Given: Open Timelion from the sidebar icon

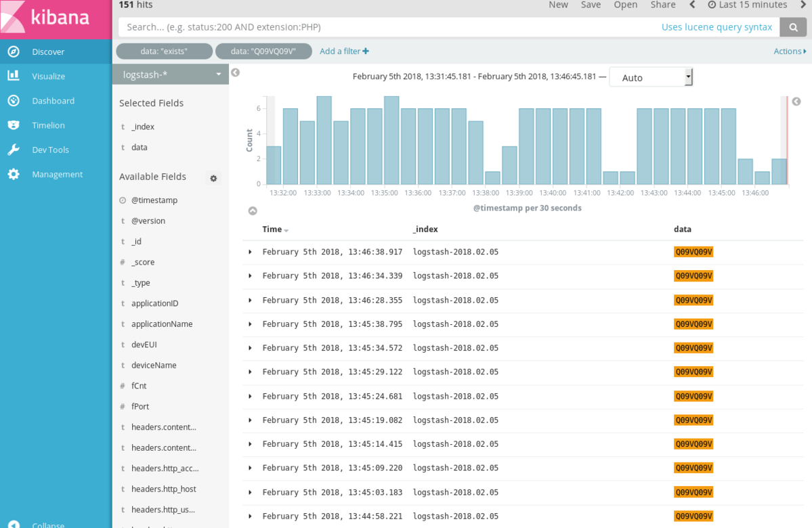Looking at the screenshot, I should click(14, 125).
